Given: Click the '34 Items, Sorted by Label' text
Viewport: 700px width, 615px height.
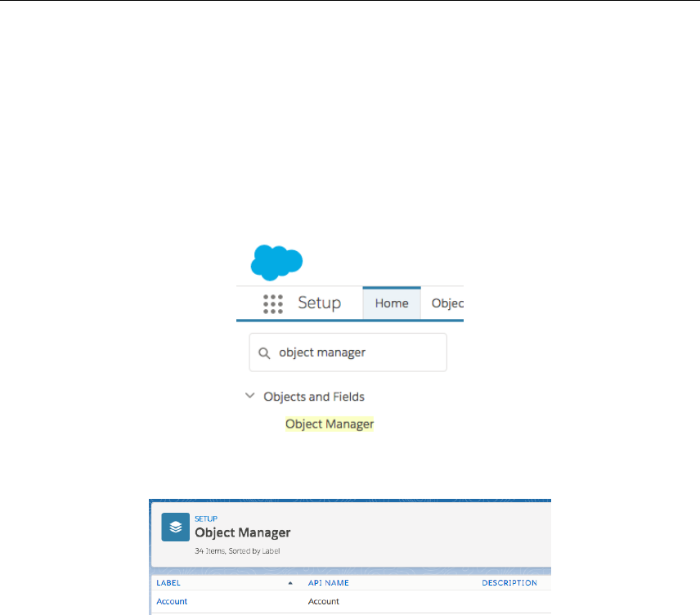Looking at the screenshot, I should click(x=237, y=551).
